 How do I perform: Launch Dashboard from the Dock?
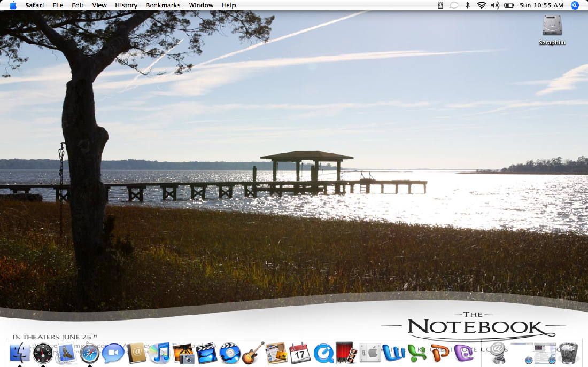[x=43, y=353]
